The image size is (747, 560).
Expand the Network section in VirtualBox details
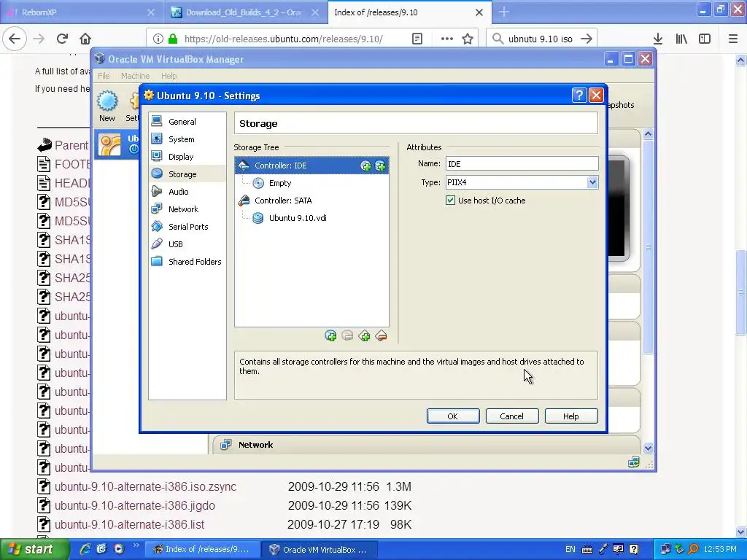[255, 445]
